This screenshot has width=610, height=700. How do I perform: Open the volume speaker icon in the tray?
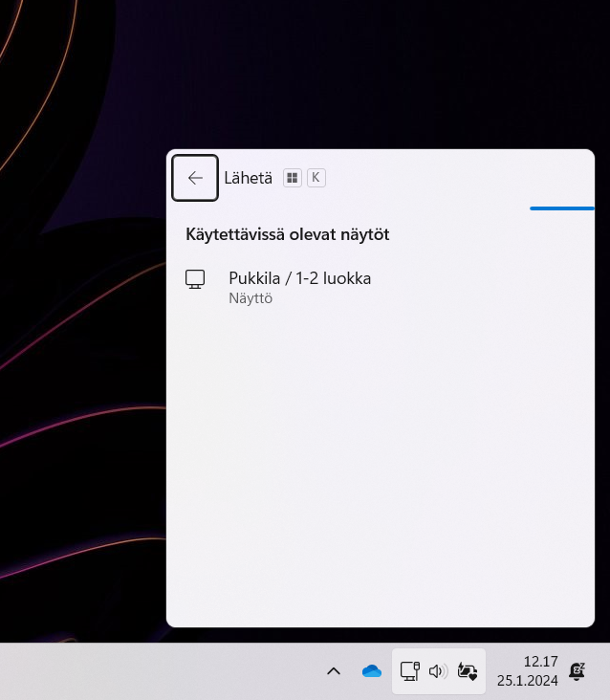438,671
